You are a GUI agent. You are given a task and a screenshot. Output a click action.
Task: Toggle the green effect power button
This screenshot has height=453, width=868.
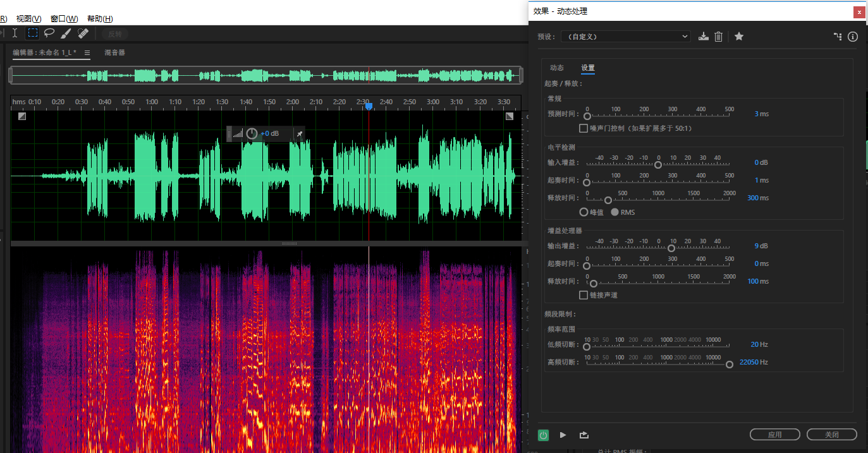coord(543,435)
